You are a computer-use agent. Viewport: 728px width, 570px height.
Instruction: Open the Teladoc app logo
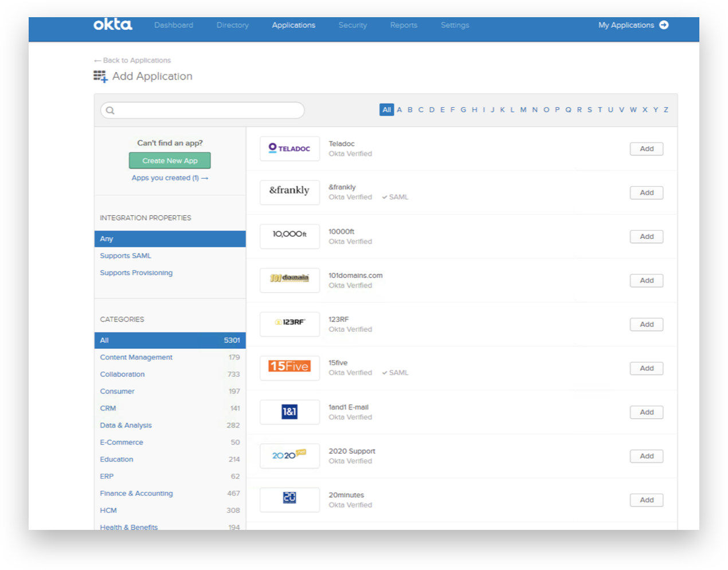289,148
